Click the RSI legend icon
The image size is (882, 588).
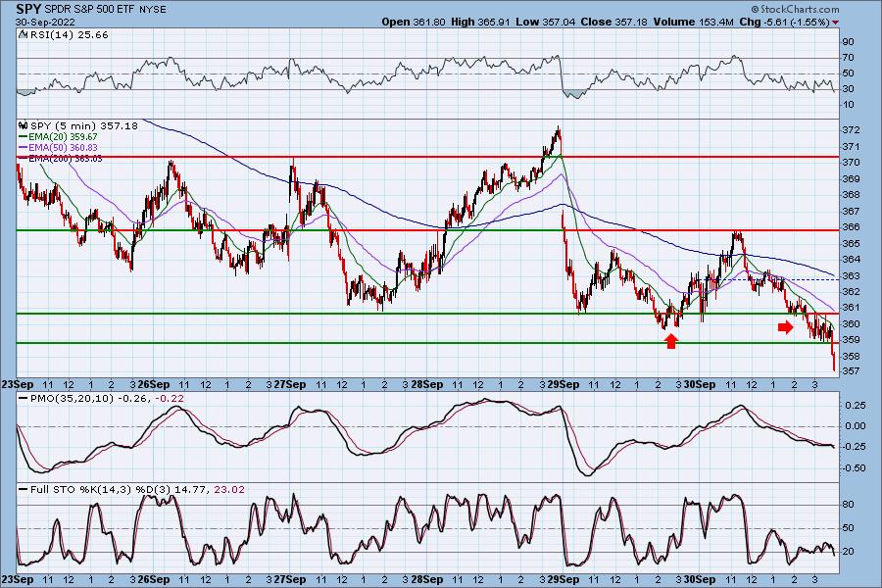click(23, 34)
